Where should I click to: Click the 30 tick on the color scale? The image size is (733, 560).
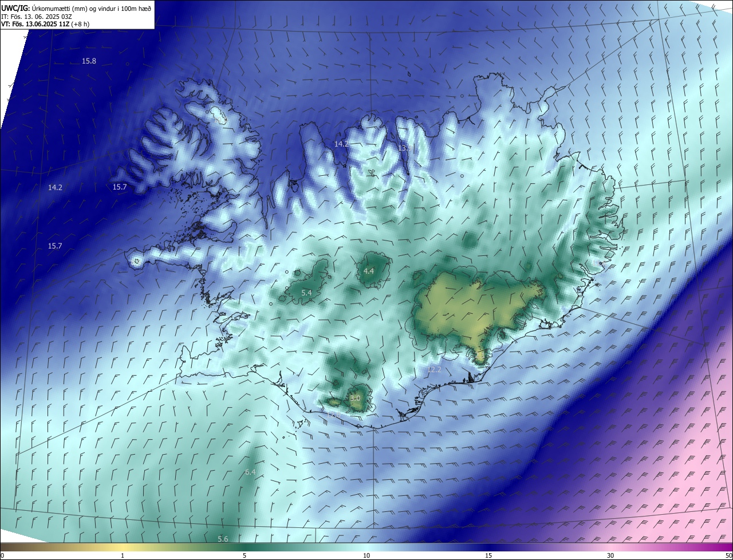click(610, 555)
